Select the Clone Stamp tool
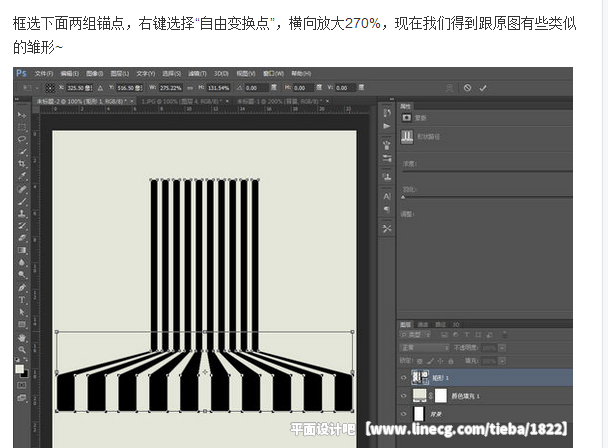Screen dimensions: 608x448 pyautogui.click(x=22, y=213)
